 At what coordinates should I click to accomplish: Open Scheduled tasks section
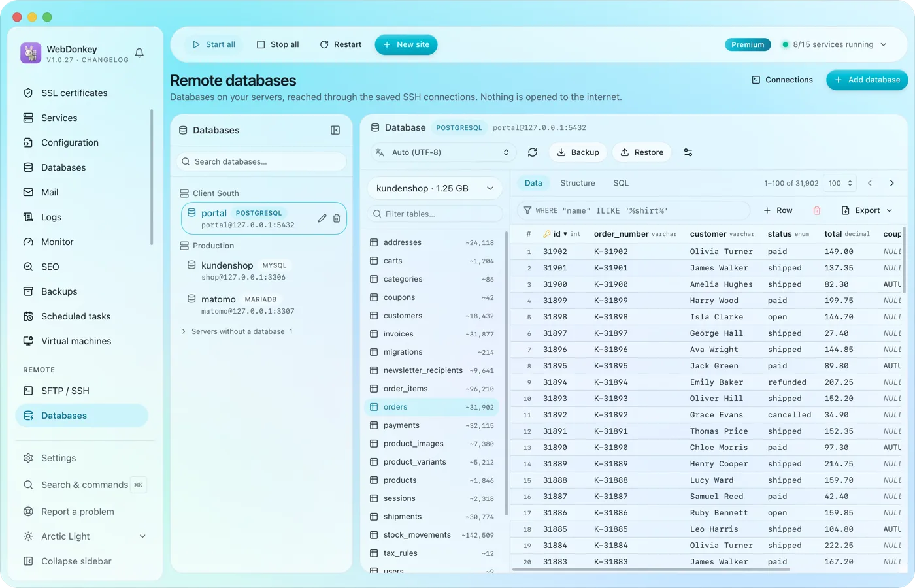tap(82, 316)
